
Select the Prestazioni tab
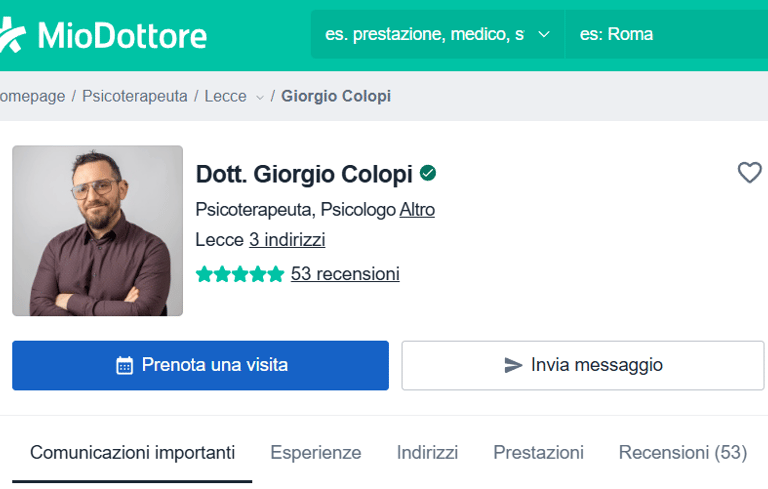click(538, 452)
